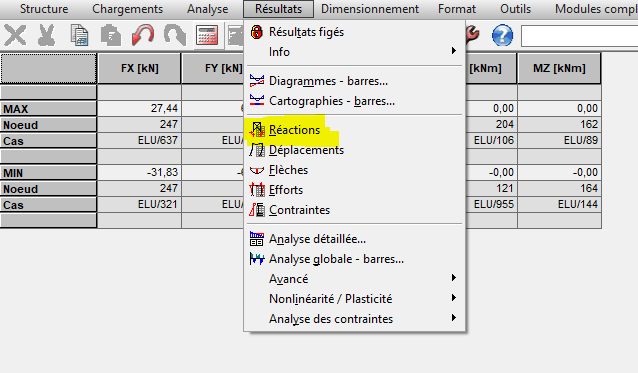The width and height of the screenshot is (638, 373).
Task: Click the scissors cut icon
Action: (46, 35)
